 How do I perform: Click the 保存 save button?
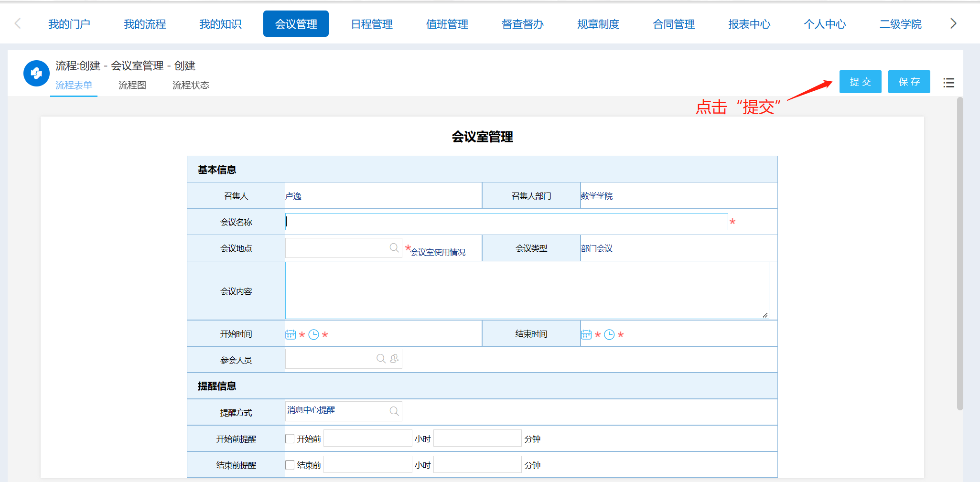point(909,82)
